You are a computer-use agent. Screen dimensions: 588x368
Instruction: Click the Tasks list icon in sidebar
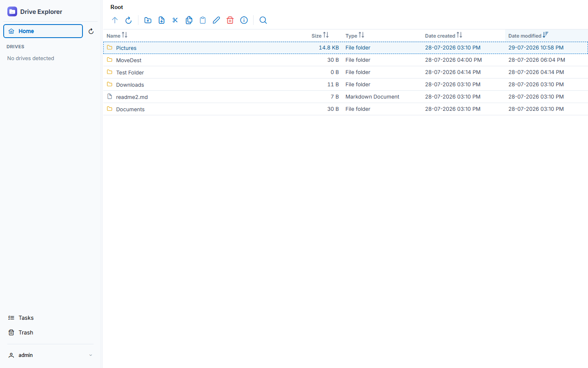click(11, 318)
